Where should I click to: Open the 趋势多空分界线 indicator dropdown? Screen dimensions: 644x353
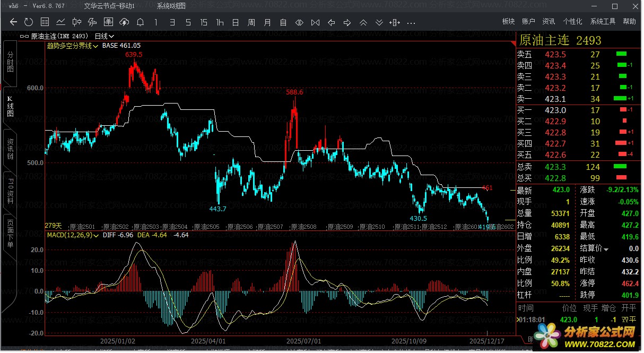coord(95,46)
